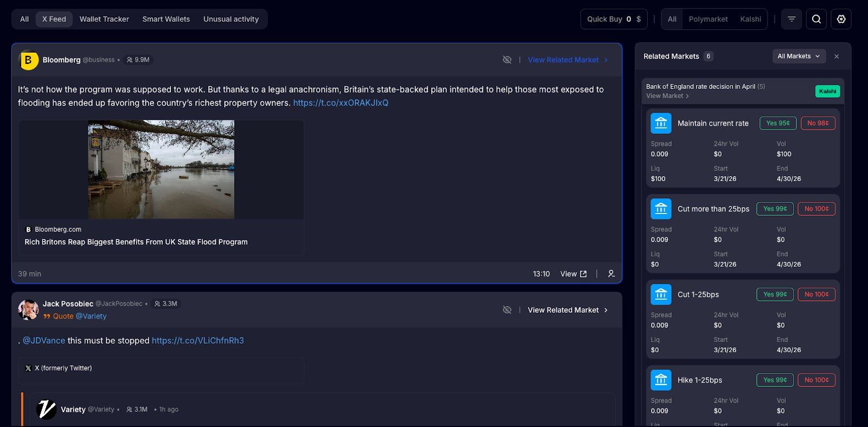868x427 pixels.
Task: Open the search magnifier icon
Action: (816, 19)
